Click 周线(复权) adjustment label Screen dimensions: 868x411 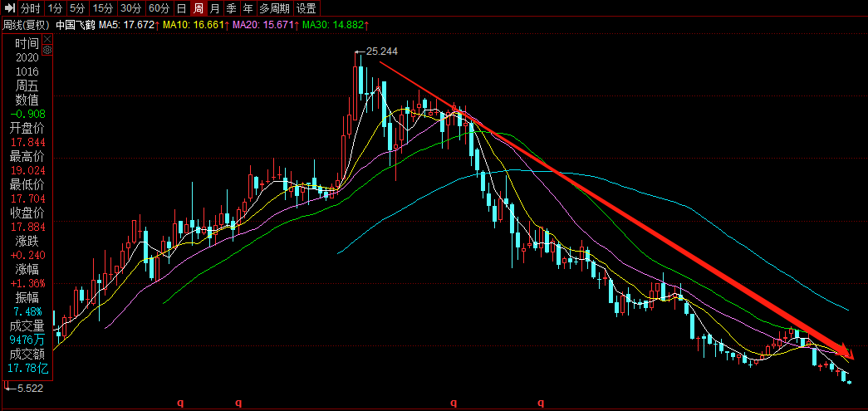click(x=24, y=25)
